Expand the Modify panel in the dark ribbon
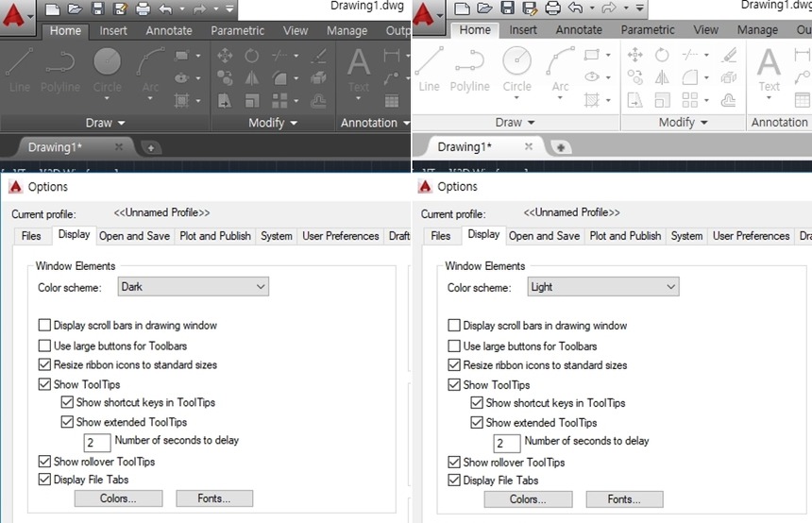 (272, 123)
